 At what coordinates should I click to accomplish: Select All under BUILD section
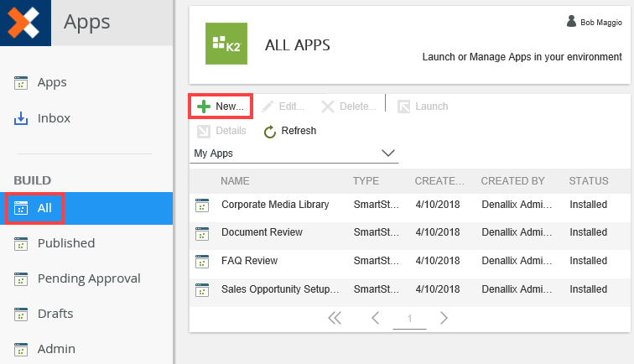click(86, 208)
